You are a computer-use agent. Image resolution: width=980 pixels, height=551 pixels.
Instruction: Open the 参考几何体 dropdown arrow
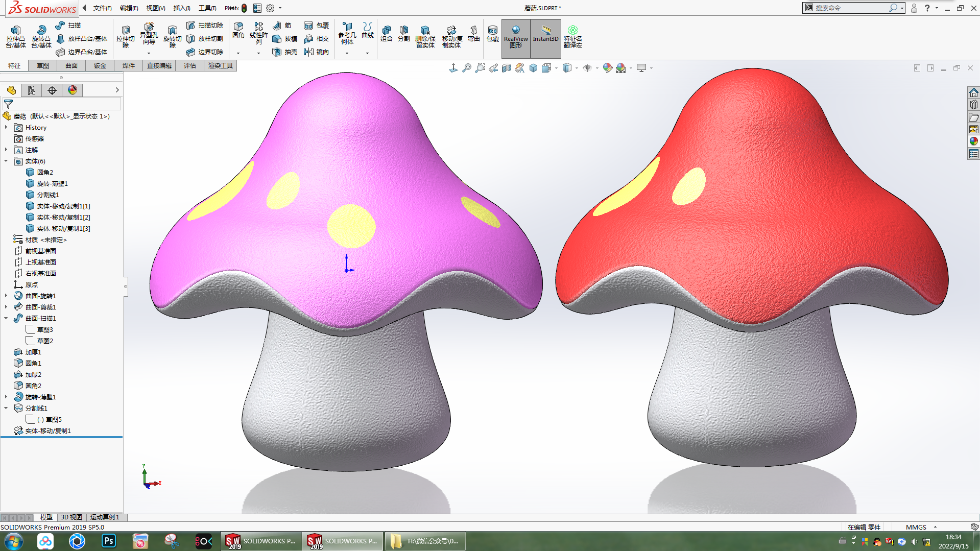point(347,53)
